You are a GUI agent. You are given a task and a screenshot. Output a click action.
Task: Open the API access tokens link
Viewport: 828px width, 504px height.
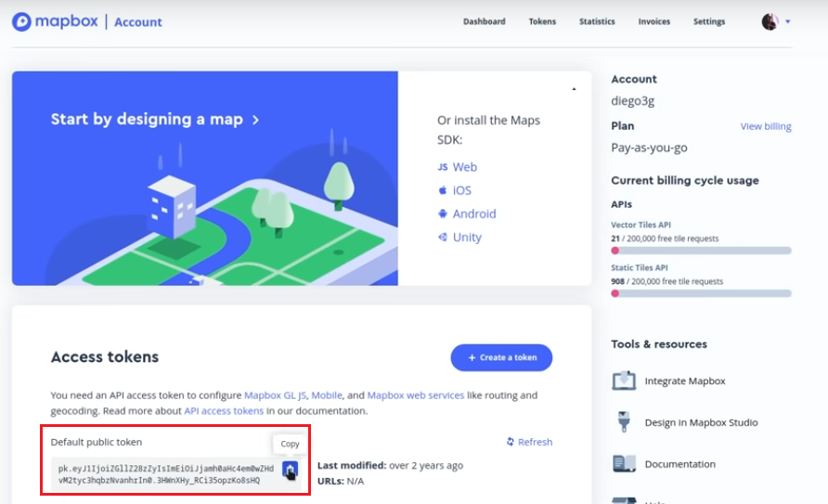[x=224, y=410]
